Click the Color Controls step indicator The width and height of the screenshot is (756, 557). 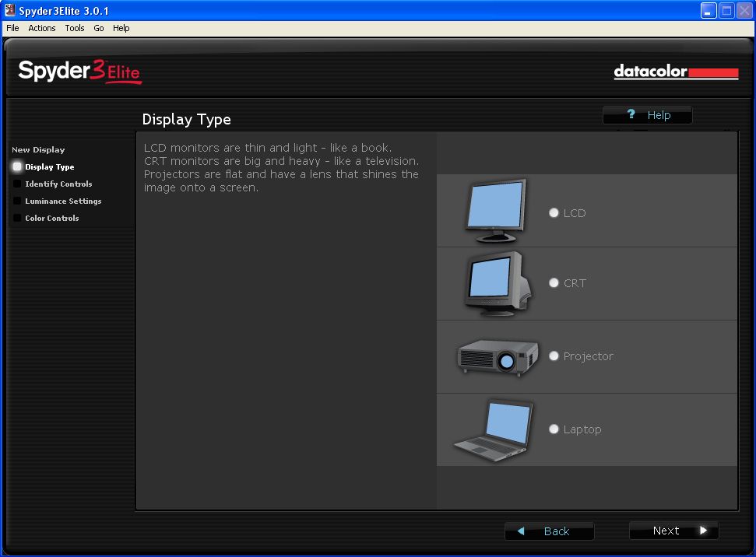tap(17, 218)
